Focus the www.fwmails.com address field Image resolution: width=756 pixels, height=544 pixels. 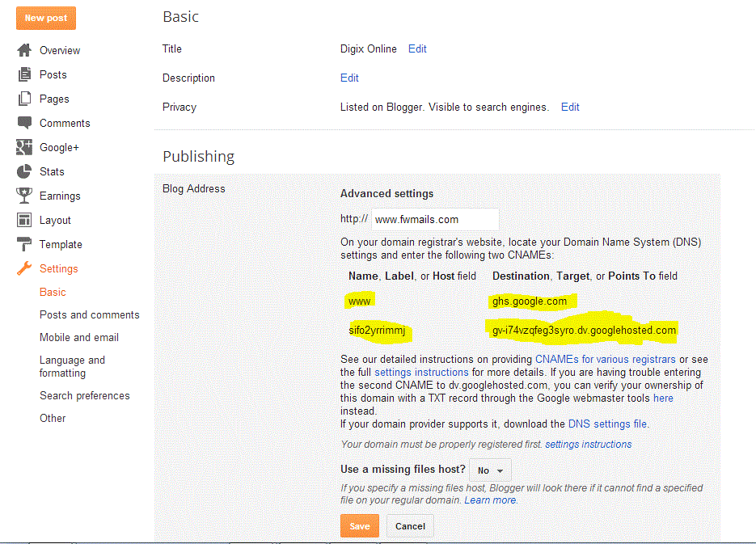[x=435, y=219]
